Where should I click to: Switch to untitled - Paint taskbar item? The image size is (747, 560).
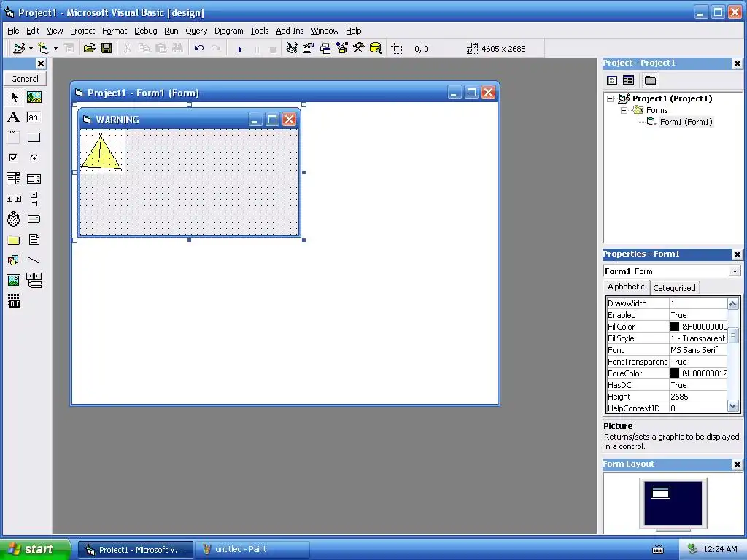point(252,549)
